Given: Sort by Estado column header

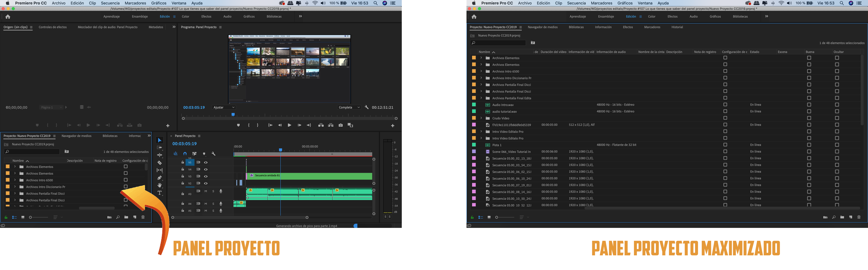Looking at the screenshot, I should pyautogui.click(x=754, y=52).
